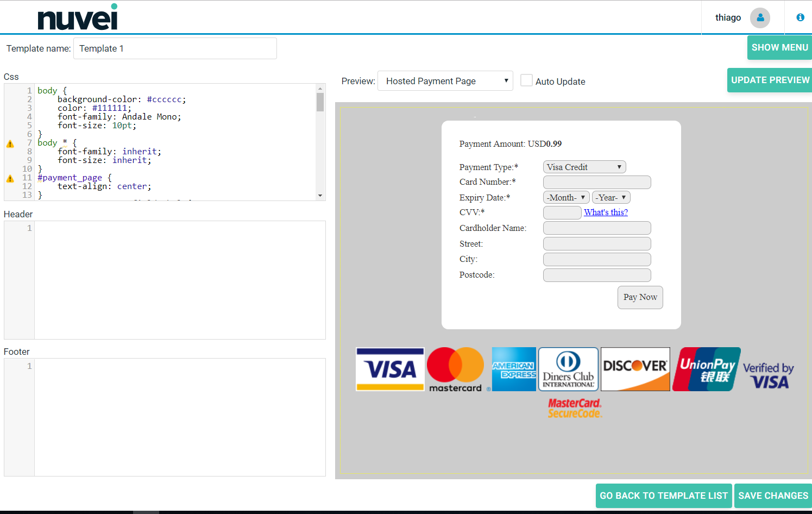Screen dimensions: 812x514
Task: Click the Street input field
Action: coord(597,244)
